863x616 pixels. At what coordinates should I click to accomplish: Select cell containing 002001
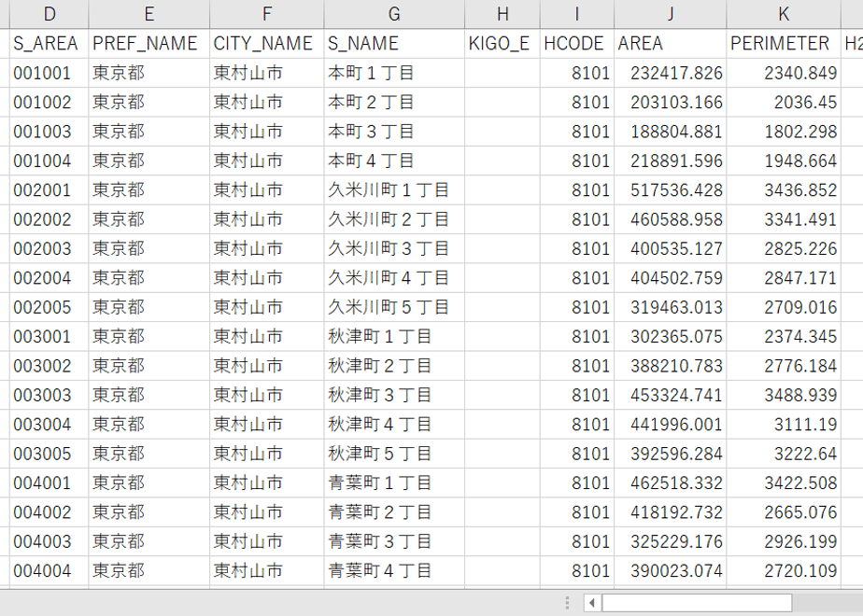click(49, 189)
